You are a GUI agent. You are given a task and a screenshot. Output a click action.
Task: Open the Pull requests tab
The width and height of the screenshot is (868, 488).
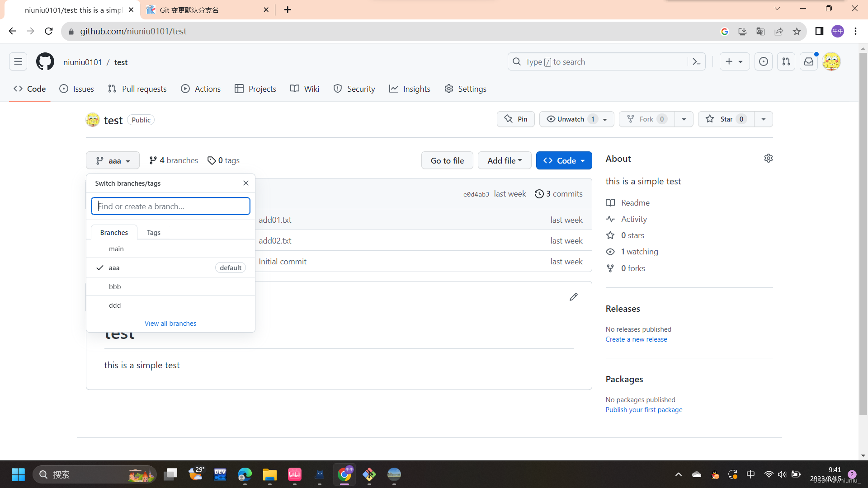point(137,89)
